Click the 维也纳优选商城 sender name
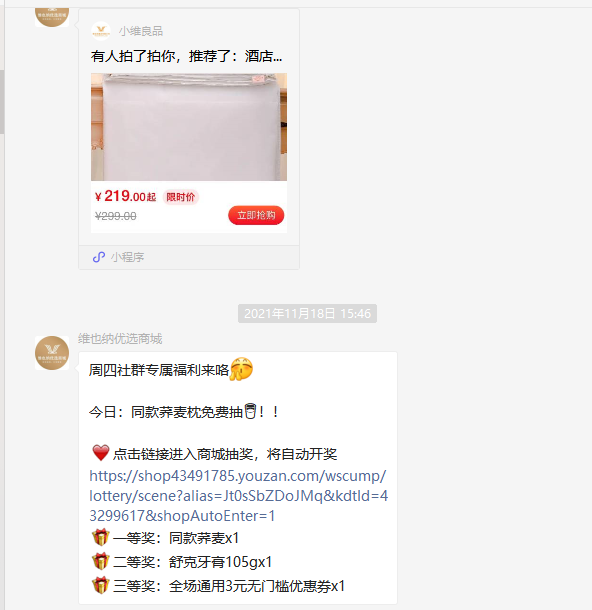Image resolution: width=592 pixels, height=610 pixels. (120, 339)
